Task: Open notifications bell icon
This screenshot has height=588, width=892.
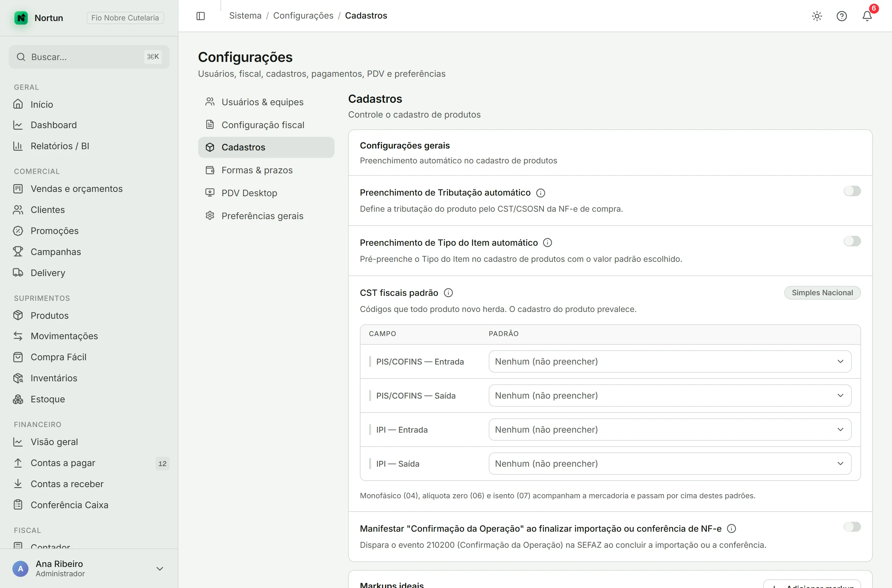Action: point(867,16)
